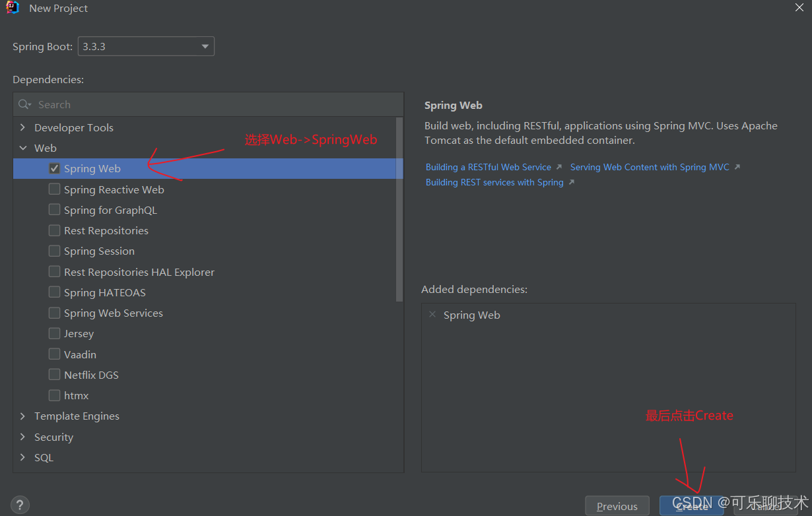Close the New Project dialog
812x516 pixels.
[799, 7]
